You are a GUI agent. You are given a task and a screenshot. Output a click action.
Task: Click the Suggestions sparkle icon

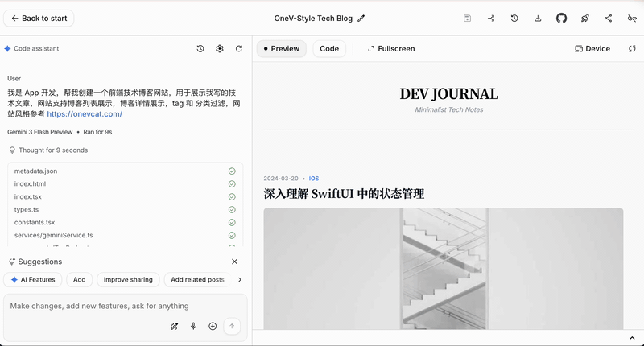click(x=12, y=262)
